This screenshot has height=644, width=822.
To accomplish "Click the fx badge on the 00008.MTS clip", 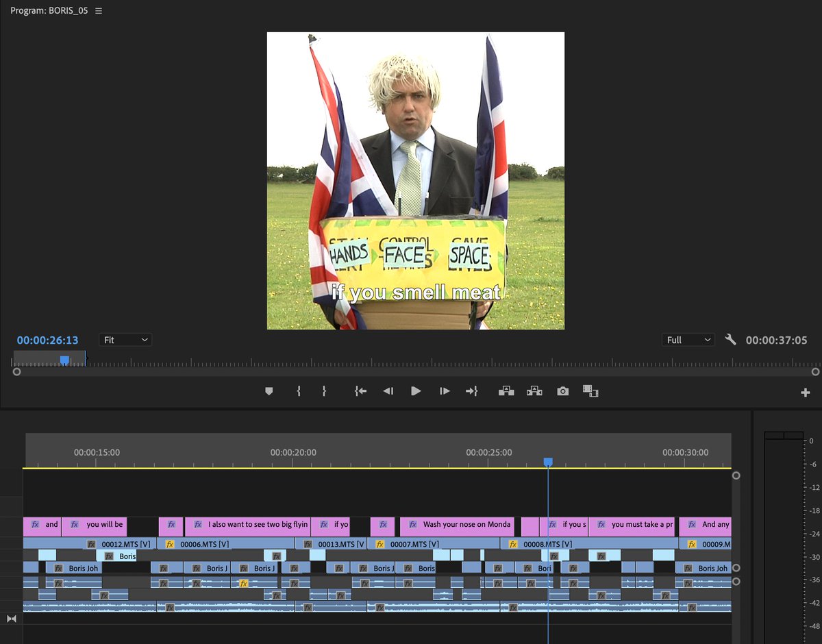I will [x=512, y=543].
